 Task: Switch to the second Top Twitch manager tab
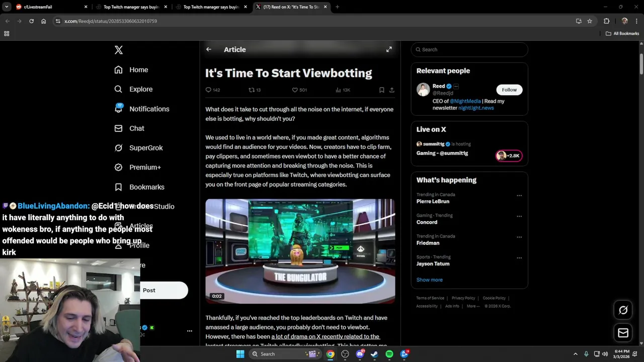[x=211, y=7]
